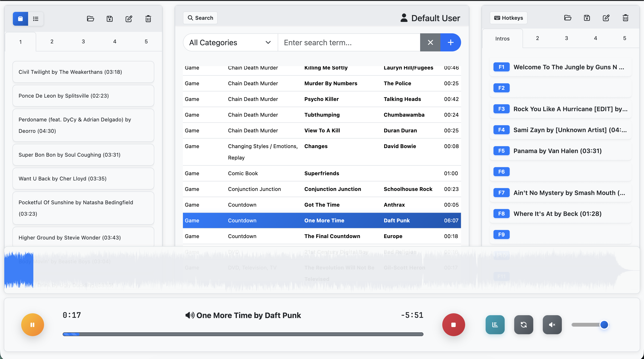Delete the hotkeys set with the trash icon
644x359 pixels.
625,18
